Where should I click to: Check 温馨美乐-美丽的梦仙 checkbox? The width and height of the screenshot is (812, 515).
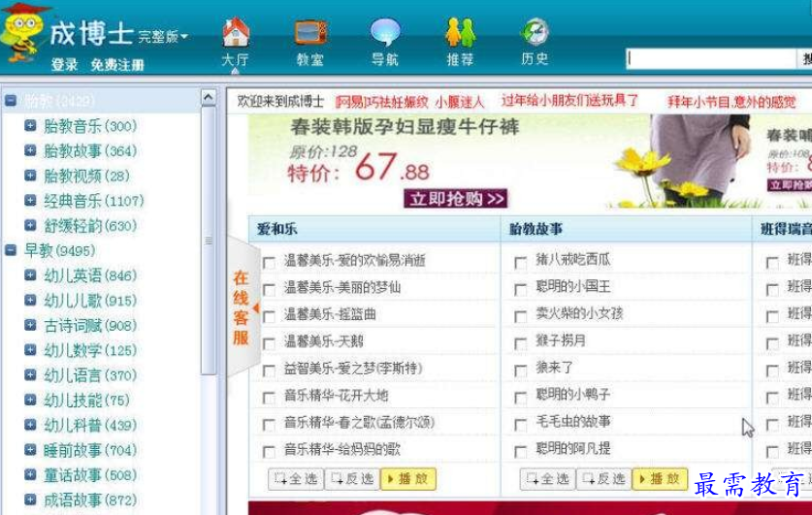[269, 289]
